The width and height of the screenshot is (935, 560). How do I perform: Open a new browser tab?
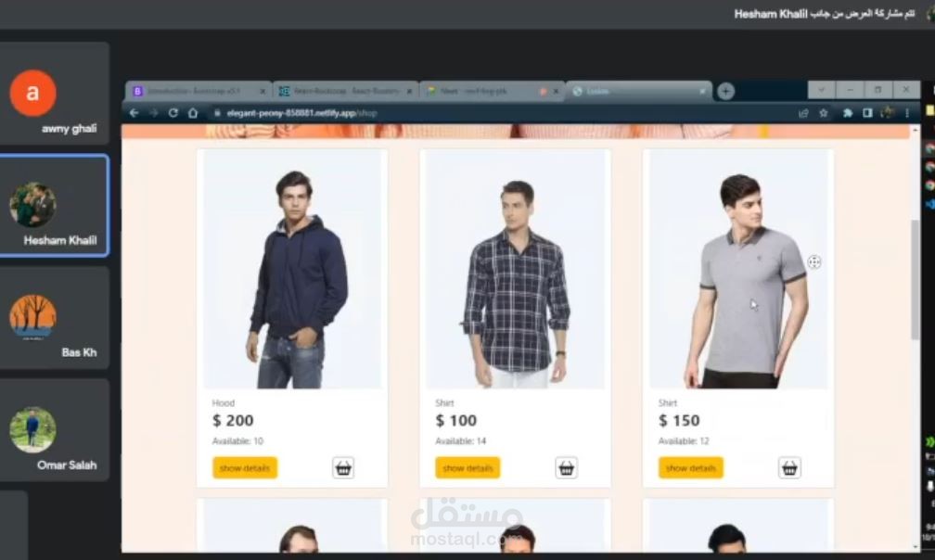coord(725,91)
